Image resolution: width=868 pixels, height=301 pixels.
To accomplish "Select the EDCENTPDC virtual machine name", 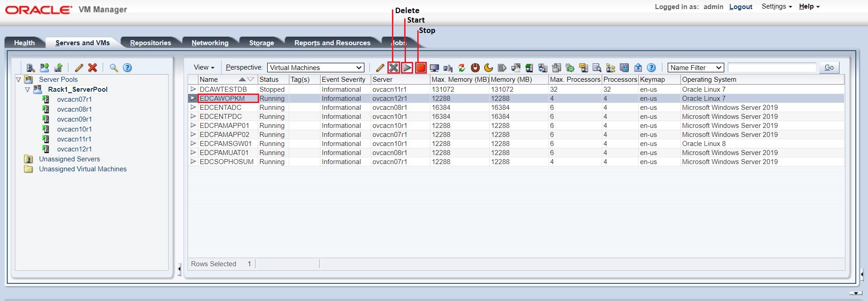I will click(221, 117).
